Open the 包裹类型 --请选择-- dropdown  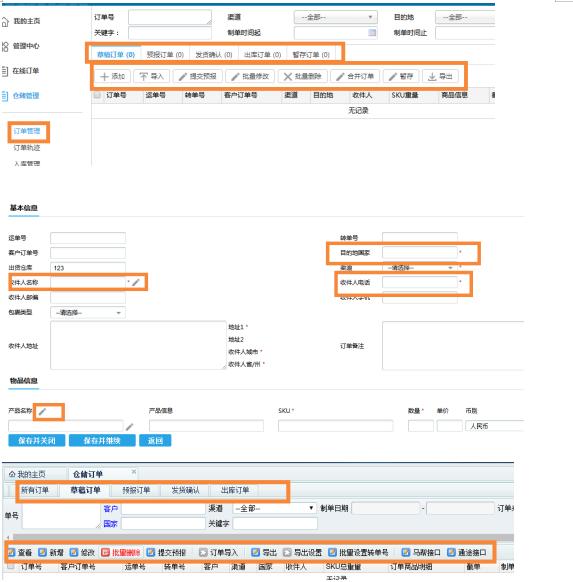point(88,313)
